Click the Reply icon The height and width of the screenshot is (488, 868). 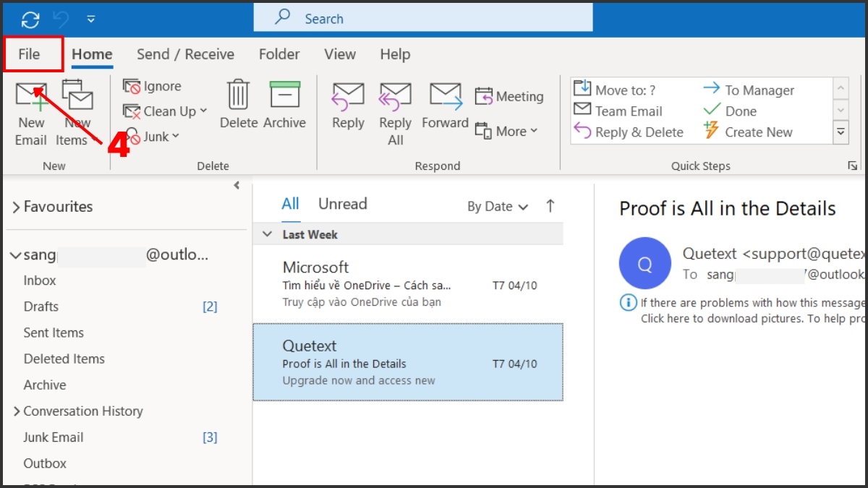pyautogui.click(x=348, y=95)
